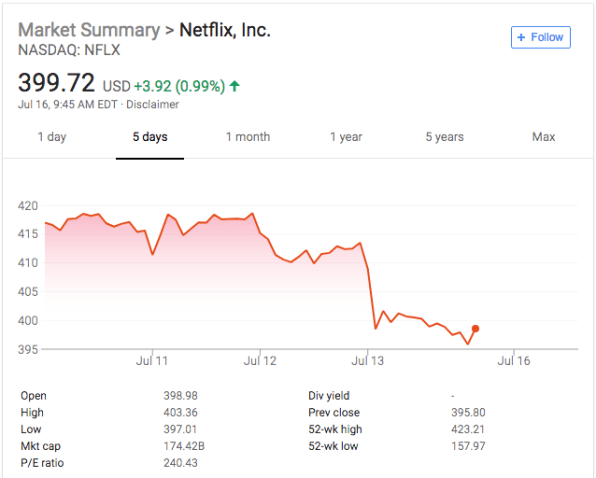The width and height of the screenshot is (596, 478).
Task: Switch to the 1 day tab
Action: pyautogui.click(x=52, y=137)
